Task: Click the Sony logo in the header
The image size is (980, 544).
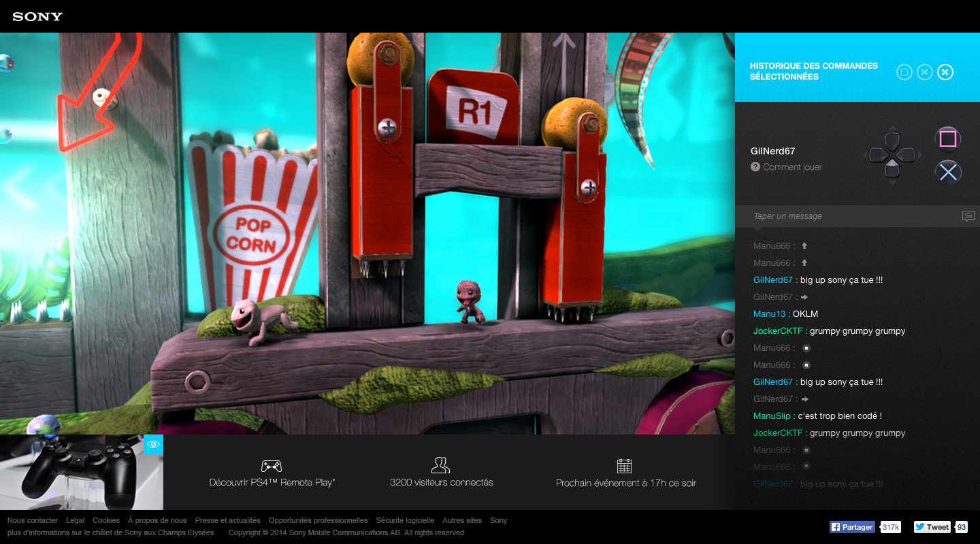Action: pos(37,16)
